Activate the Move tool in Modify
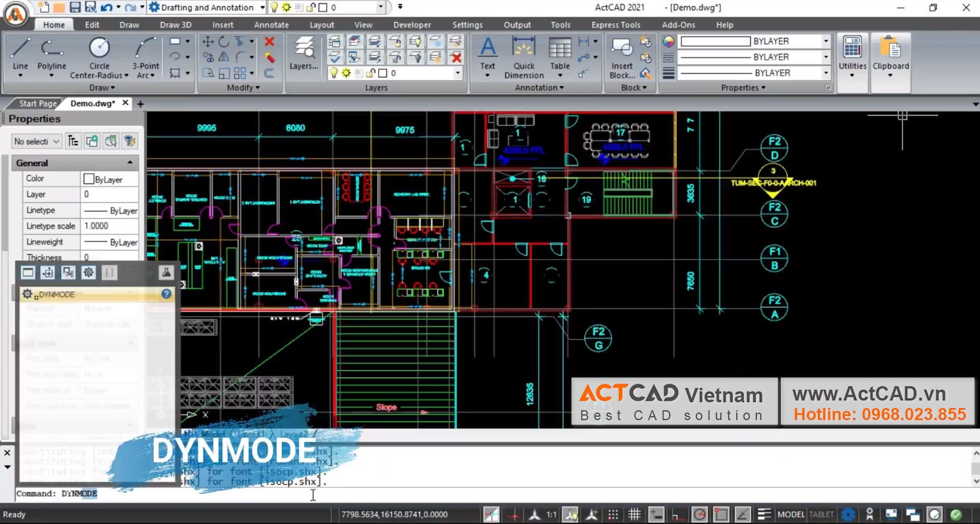The width and height of the screenshot is (980, 524). tap(208, 42)
